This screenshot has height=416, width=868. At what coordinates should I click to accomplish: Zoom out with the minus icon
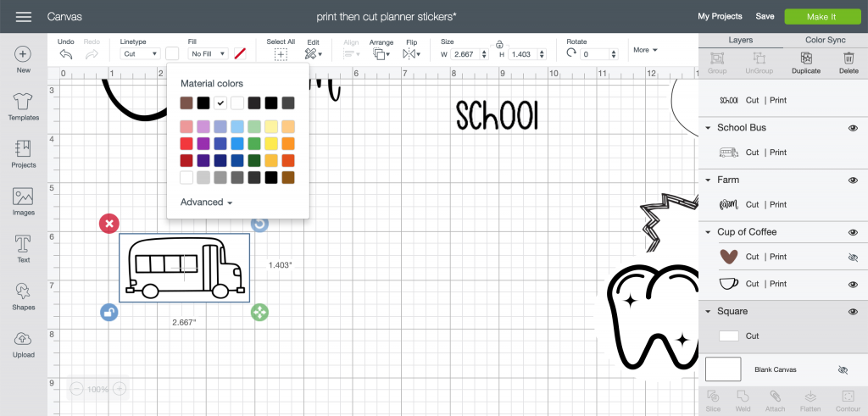point(76,389)
